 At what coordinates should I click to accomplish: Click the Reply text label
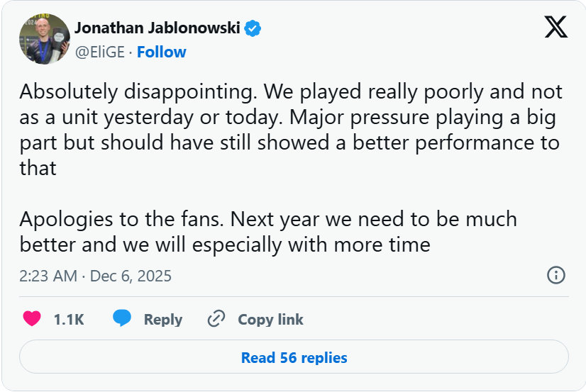163,320
